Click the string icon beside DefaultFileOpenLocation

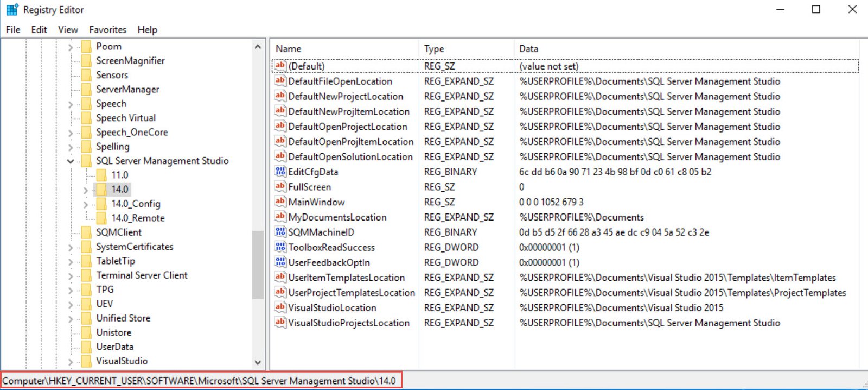coord(280,81)
